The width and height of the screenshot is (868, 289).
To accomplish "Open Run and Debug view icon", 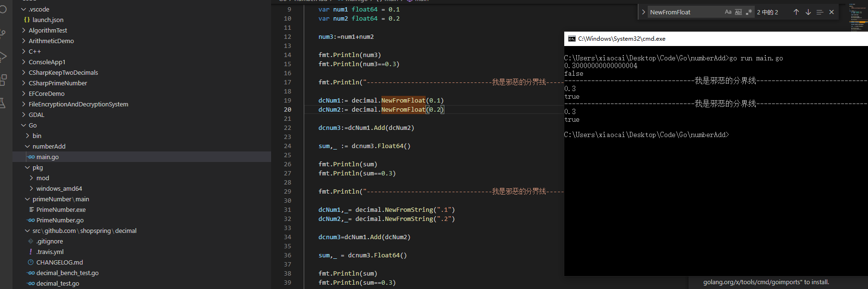I will 3,56.
